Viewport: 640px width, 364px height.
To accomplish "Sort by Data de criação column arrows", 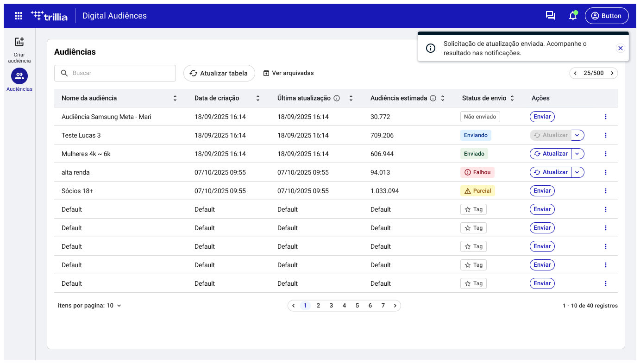I will click(258, 98).
